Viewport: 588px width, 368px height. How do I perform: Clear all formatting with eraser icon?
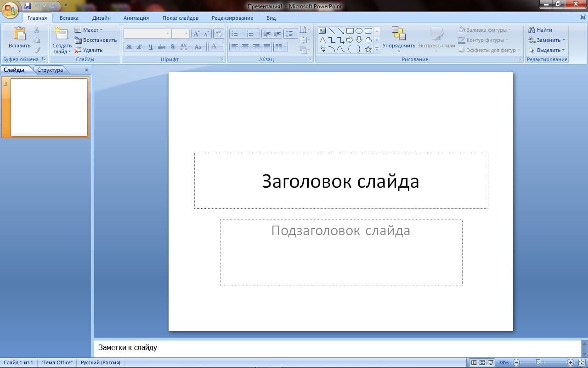click(219, 34)
